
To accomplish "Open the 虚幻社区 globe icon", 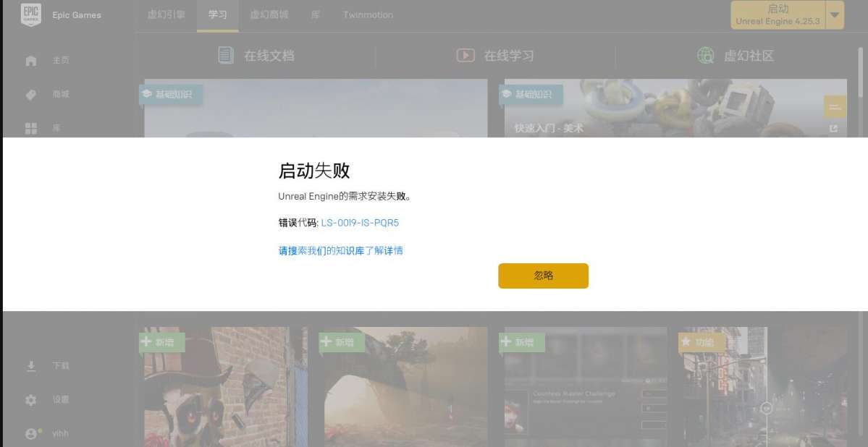I will (x=705, y=55).
